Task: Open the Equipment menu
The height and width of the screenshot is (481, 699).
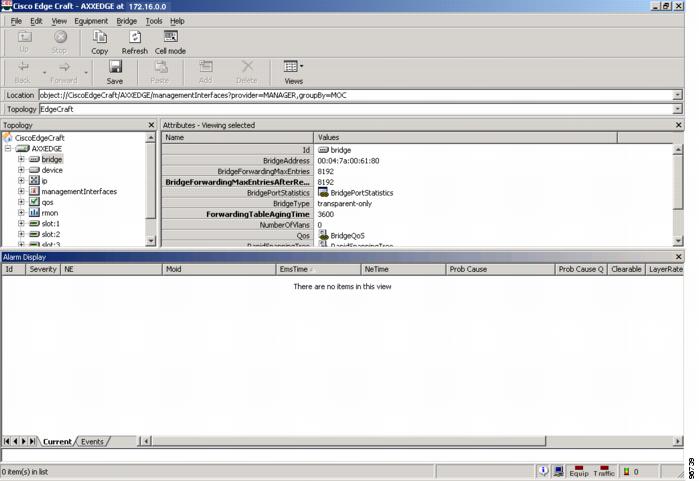Action: tap(91, 21)
